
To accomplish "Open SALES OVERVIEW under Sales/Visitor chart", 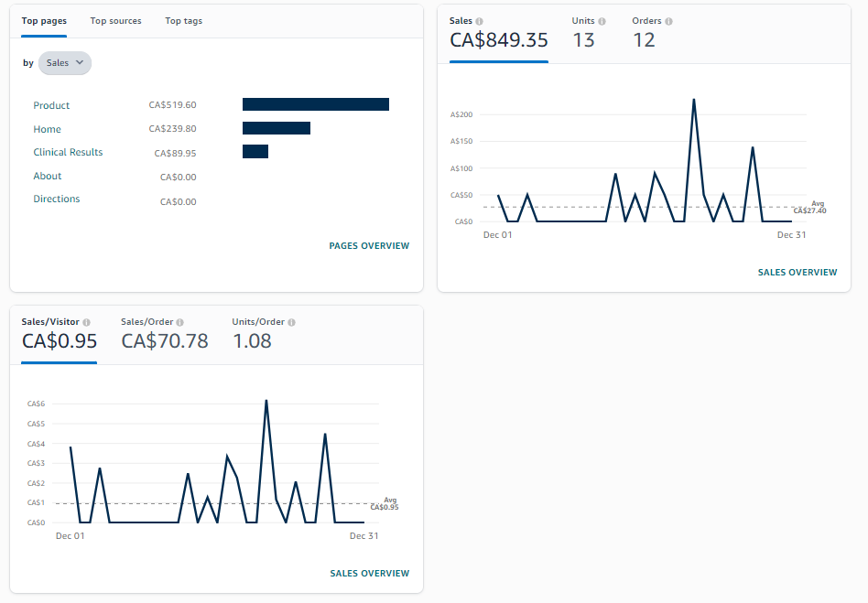I will (370, 573).
